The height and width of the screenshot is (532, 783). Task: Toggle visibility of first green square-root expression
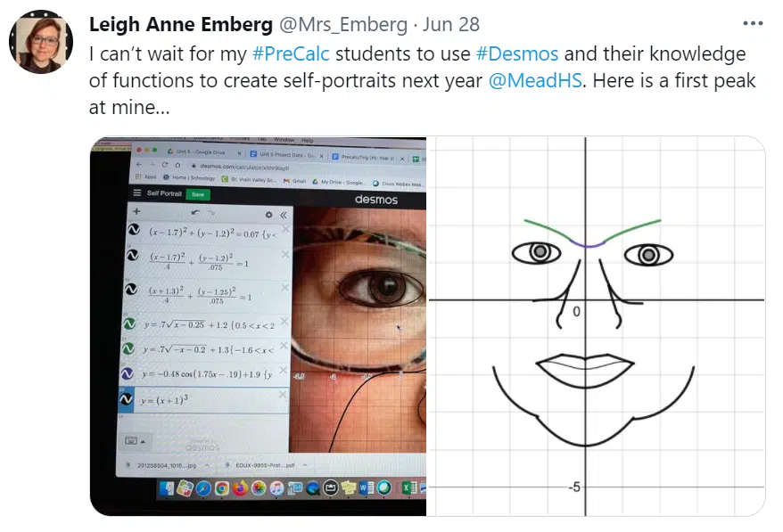pyautogui.click(x=128, y=323)
